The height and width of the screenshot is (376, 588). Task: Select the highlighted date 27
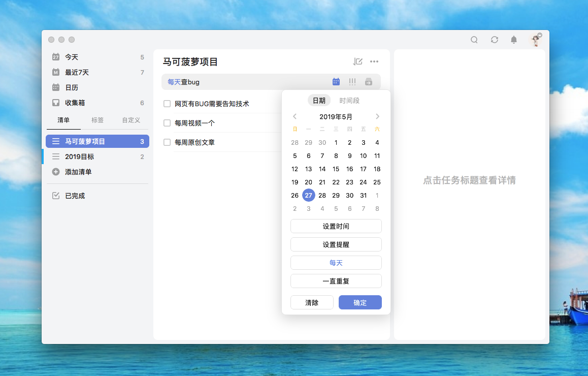click(309, 195)
